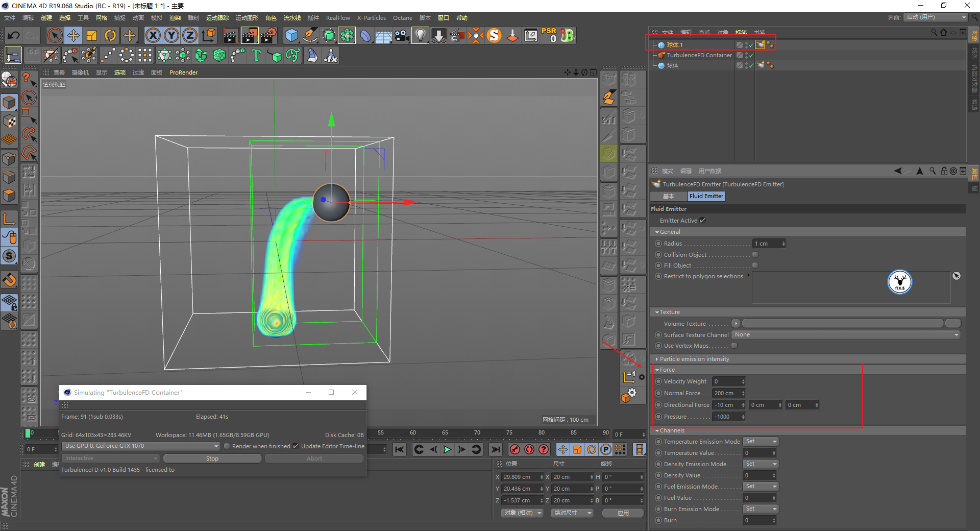Toggle X axis lock
Viewport: 980px width, 531px height.
point(153,35)
